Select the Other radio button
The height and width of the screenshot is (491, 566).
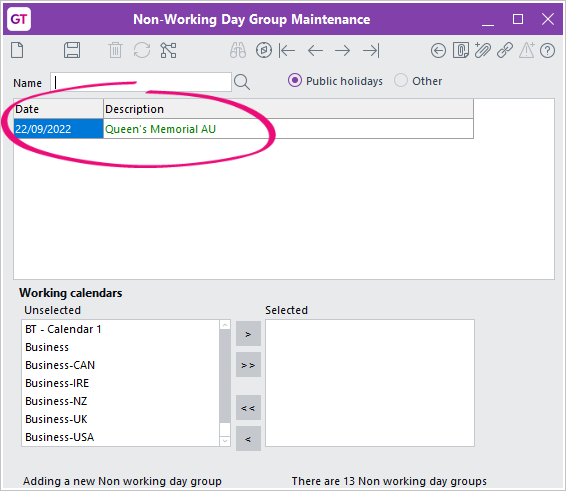coord(401,80)
